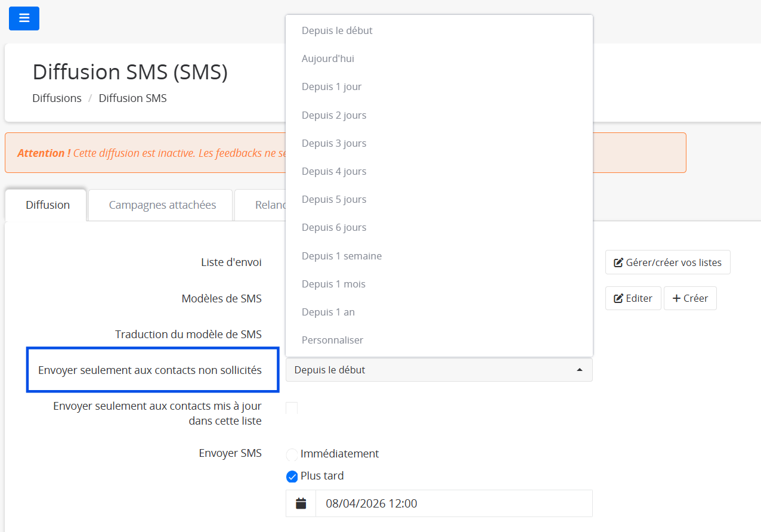The height and width of the screenshot is (532, 761).
Task: Switch to the Campagnes attachées tab
Action: click(162, 205)
